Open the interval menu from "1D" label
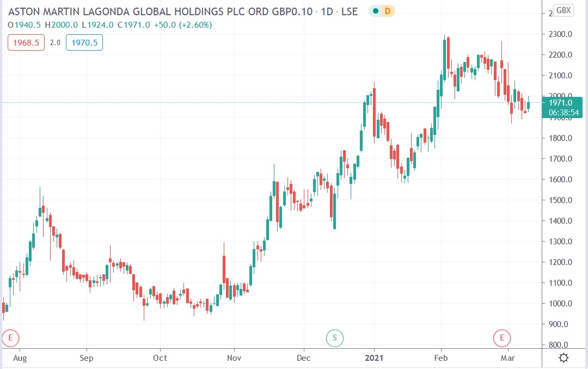 click(x=328, y=11)
